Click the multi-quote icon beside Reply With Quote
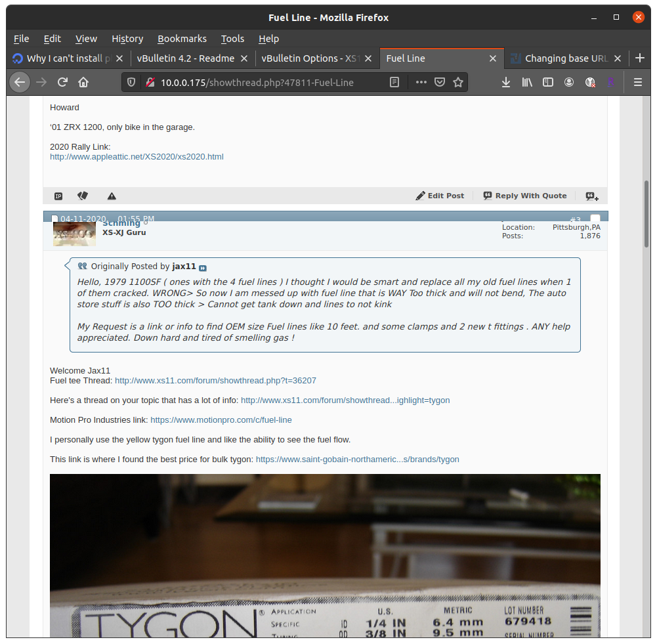Screen dimensions: 657x644 591,196
